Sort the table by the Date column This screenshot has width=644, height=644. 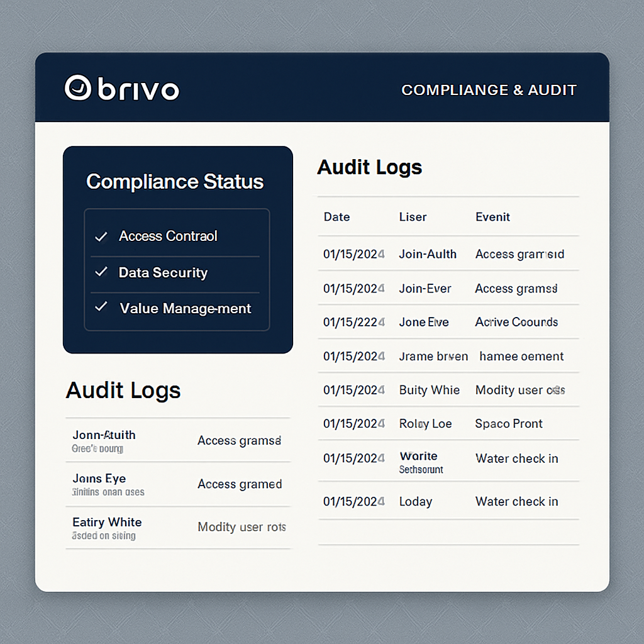336,217
